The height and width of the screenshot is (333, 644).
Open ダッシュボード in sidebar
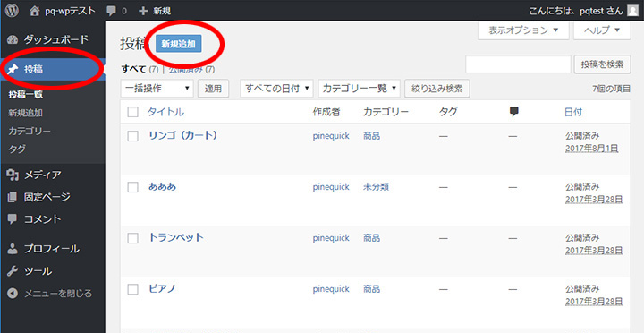click(53, 39)
